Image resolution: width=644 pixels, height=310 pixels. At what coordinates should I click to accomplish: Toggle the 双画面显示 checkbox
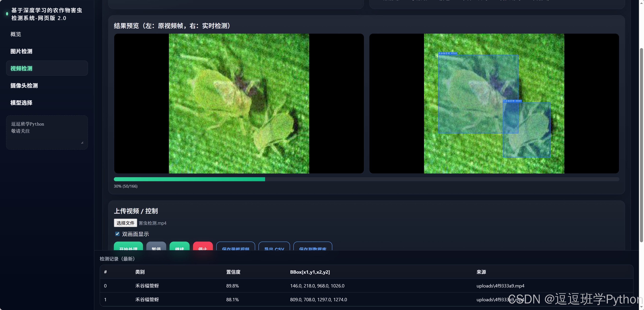pos(117,234)
